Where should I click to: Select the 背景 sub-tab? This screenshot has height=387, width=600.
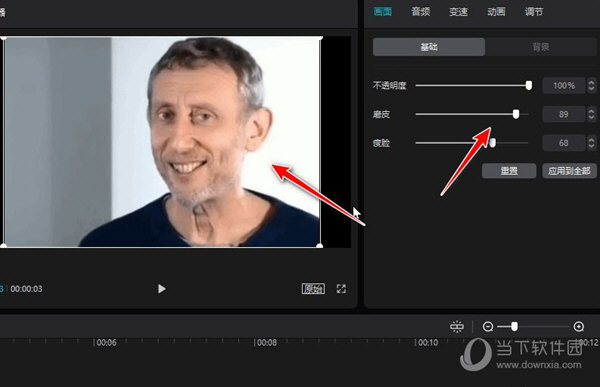point(541,47)
